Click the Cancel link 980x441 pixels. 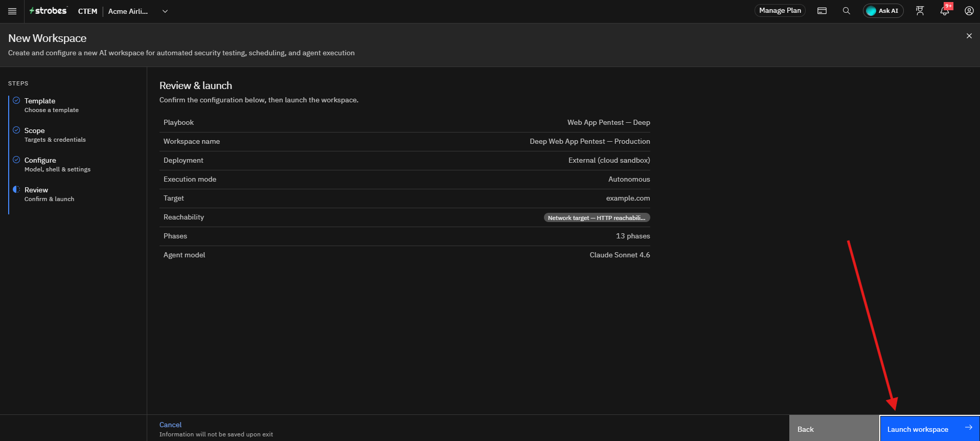coord(170,425)
